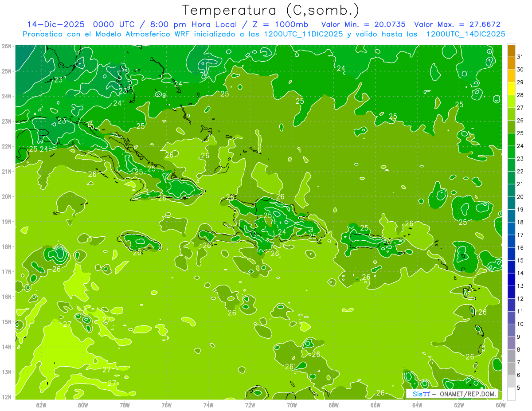
Task: Select the 22N latitude axis label
Action: pyautogui.click(x=7, y=146)
